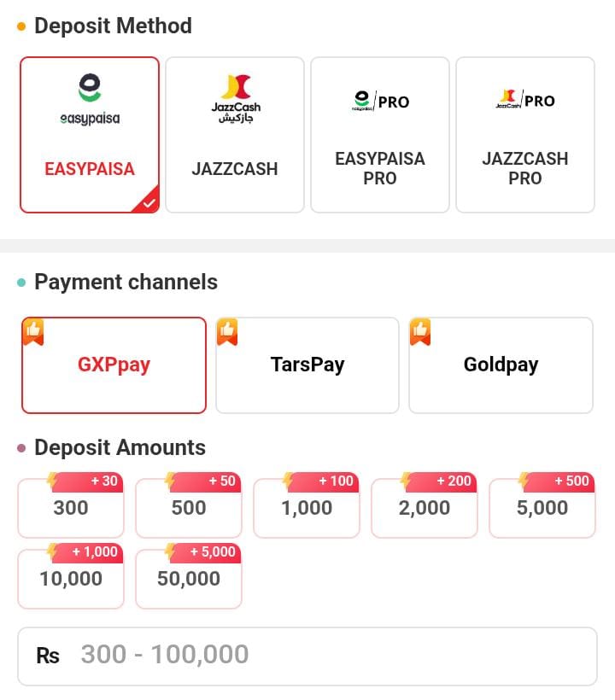The image size is (615, 700).
Task: Pick the 5,000 deposit amount
Action: (x=542, y=508)
